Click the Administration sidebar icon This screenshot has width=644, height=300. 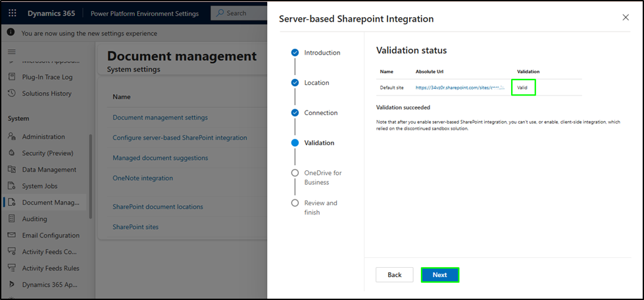pyautogui.click(x=12, y=137)
